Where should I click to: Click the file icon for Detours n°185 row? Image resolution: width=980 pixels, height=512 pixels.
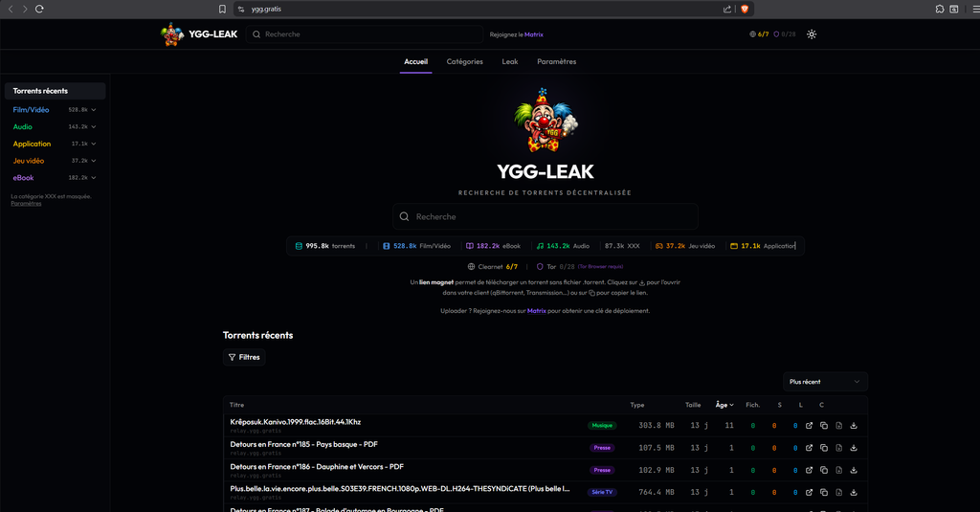click(x=838, y=448)
